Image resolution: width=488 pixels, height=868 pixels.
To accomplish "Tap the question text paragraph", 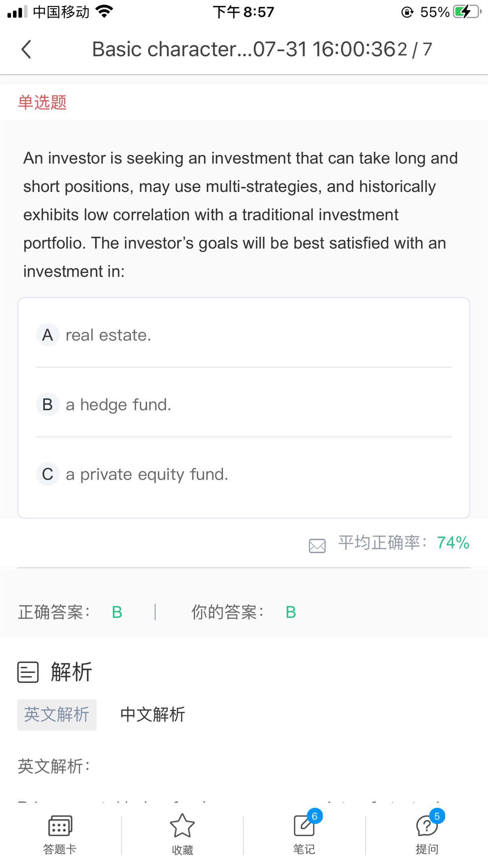I will click(x=240, y=215).
